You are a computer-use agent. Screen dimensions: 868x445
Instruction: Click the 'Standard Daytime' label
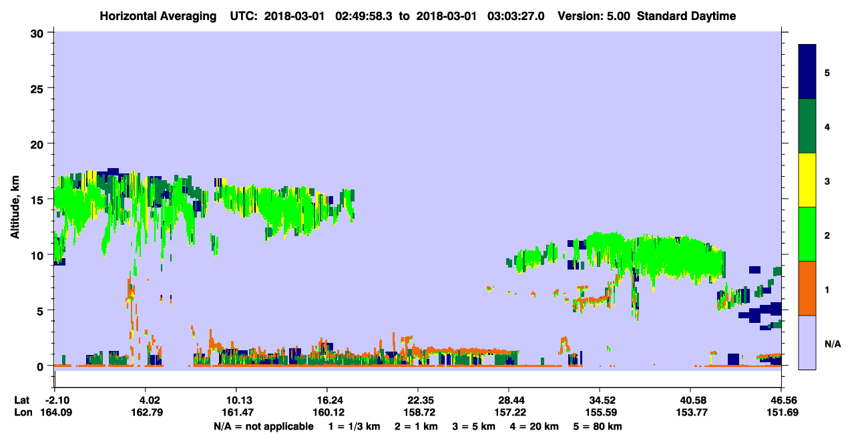click(686, 16)
